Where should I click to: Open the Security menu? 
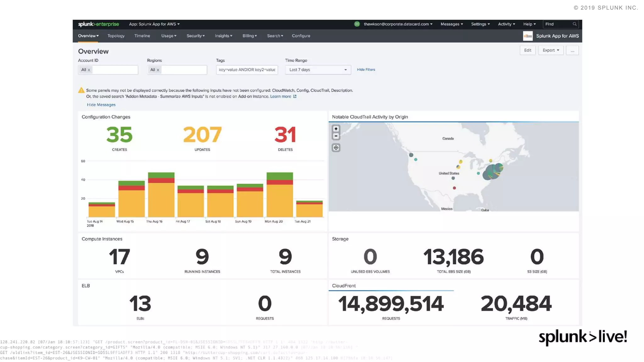[x=196, y=36]
